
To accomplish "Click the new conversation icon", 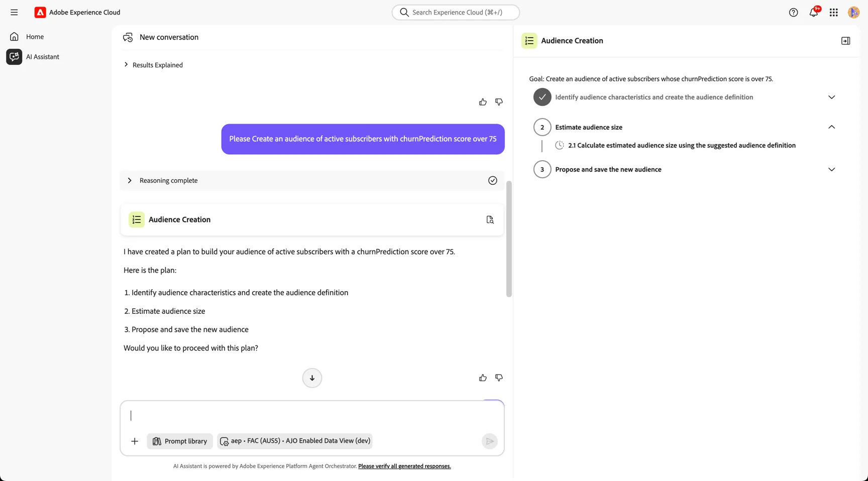I will click(128, 37).
